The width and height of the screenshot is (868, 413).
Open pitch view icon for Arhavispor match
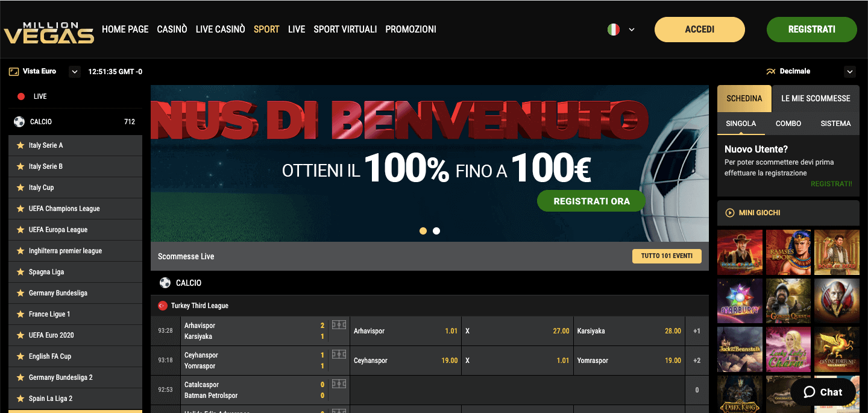pos(339,325)
